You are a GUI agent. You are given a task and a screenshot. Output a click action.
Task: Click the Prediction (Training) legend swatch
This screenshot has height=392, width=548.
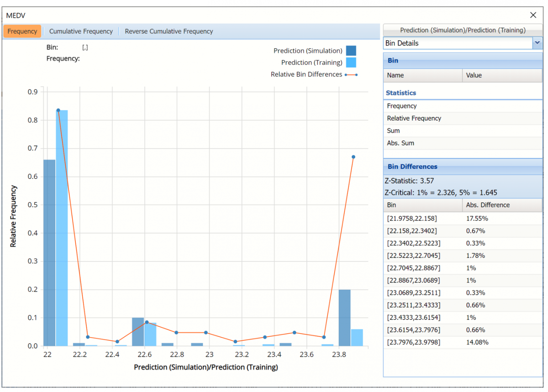pos(351,63)
